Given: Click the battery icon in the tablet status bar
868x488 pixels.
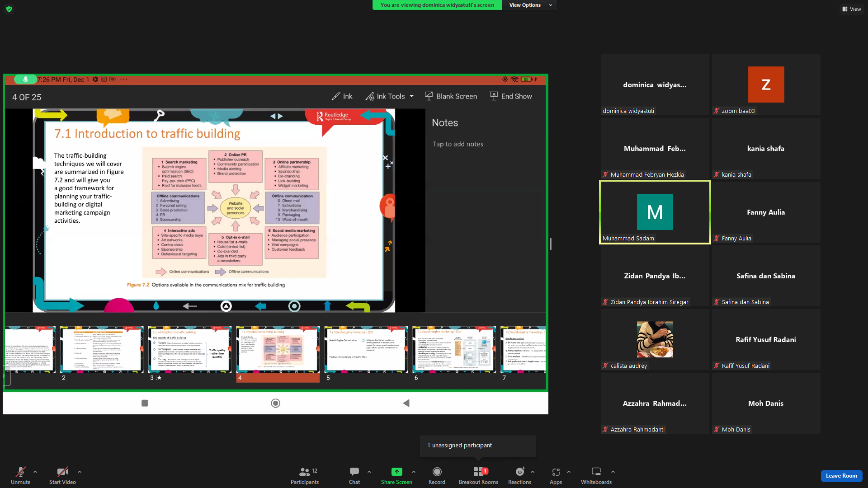Looking at the screenshot, I should tap(526, 80).
